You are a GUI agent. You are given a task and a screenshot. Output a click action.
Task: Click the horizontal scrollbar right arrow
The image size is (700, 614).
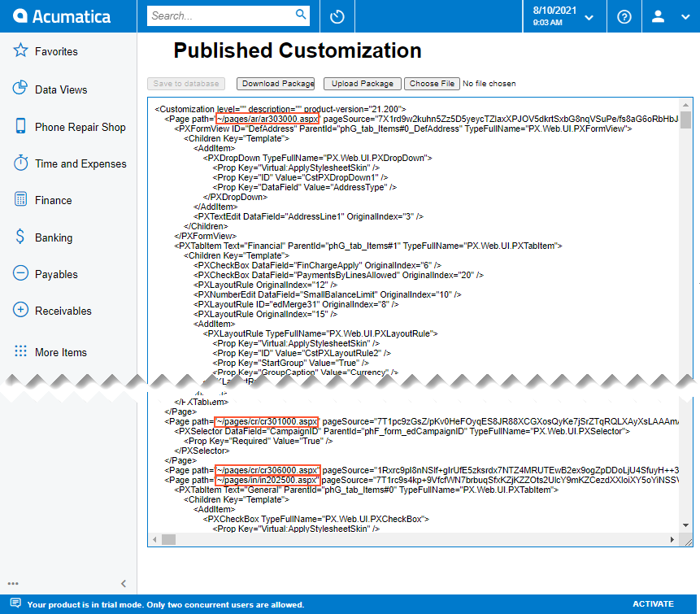pos(672,539)
